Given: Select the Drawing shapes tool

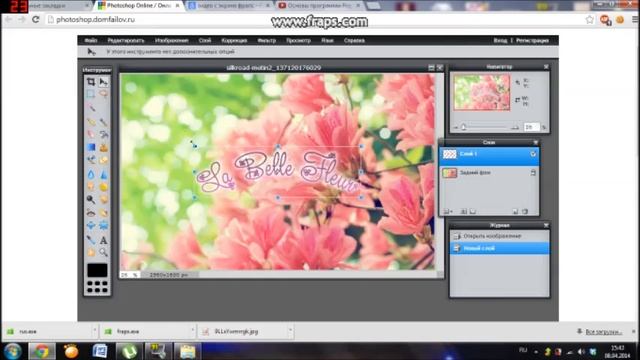Looking at the screenshot, I should tap(103, 160).
